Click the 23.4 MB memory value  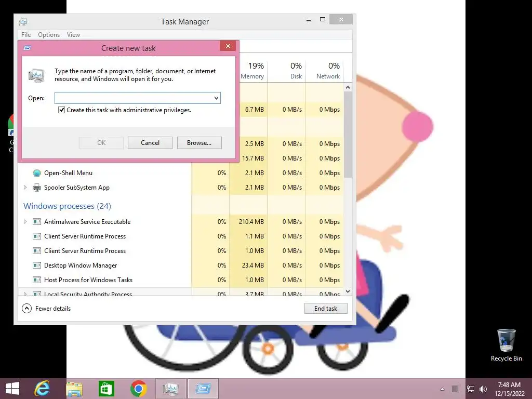[x=253, y=265]
